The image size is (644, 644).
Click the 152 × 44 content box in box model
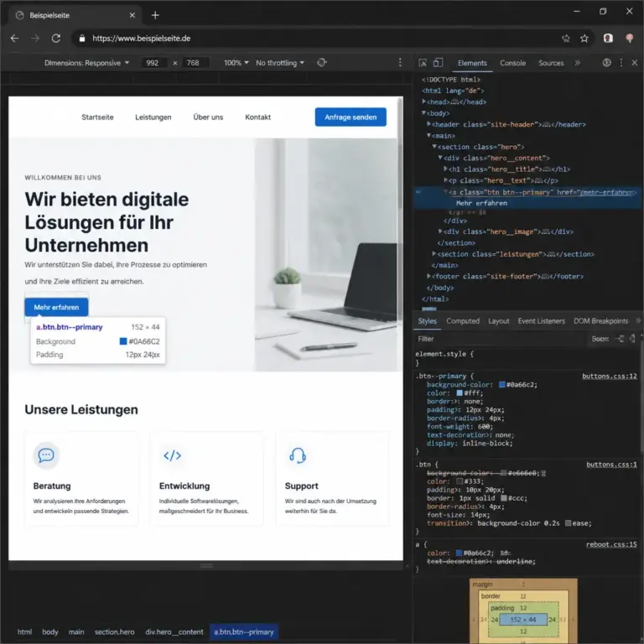(523, 620)
